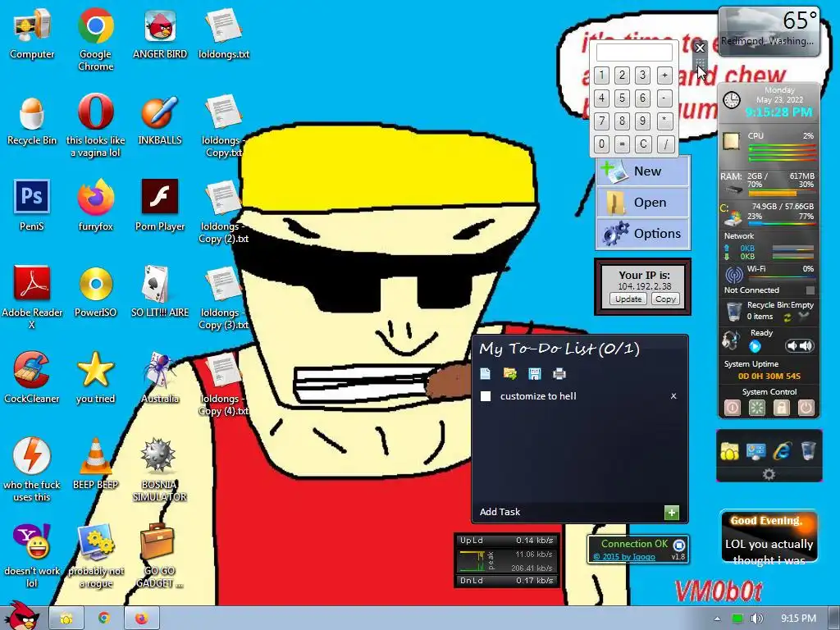This screenshot has height=630, width=840.
Task: Empty recycle bin via sidebar gadget refresh icon
Action: [x=787, y=317]
